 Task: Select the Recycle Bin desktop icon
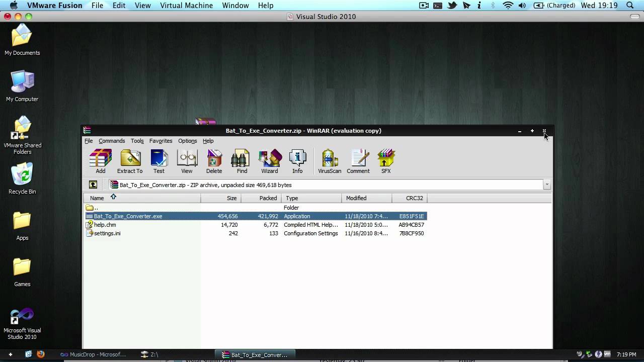[22, 178]
